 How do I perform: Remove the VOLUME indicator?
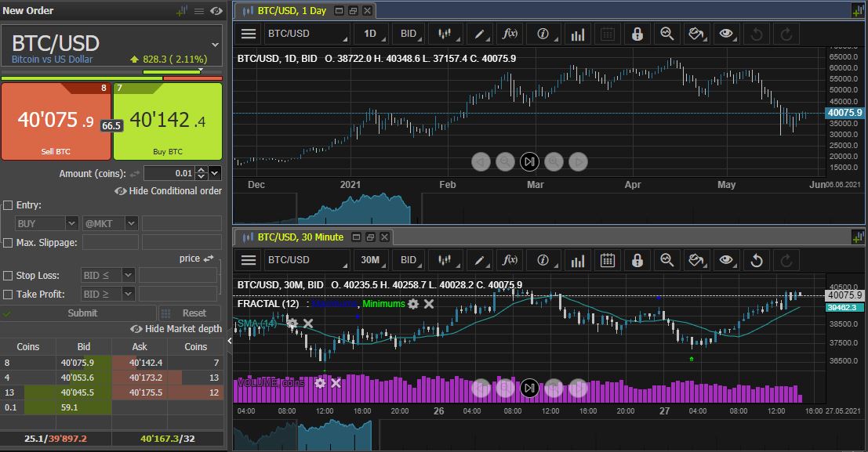tap(336, 383)
